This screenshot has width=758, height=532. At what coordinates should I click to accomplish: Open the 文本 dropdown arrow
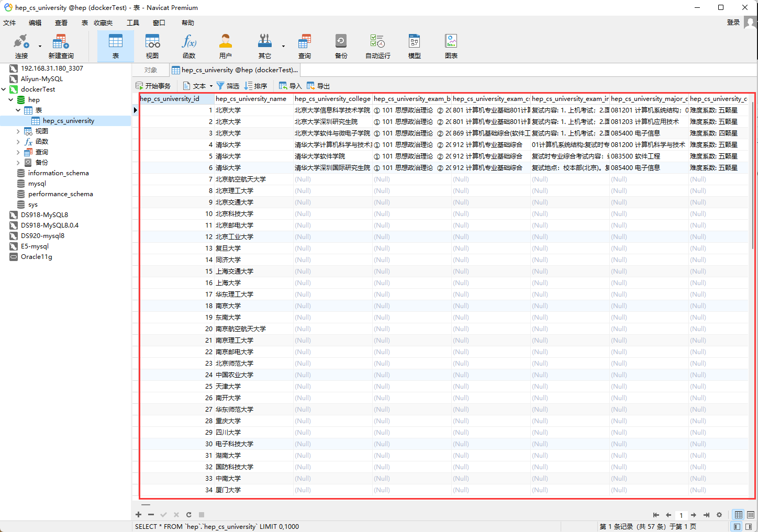(211, 86)
